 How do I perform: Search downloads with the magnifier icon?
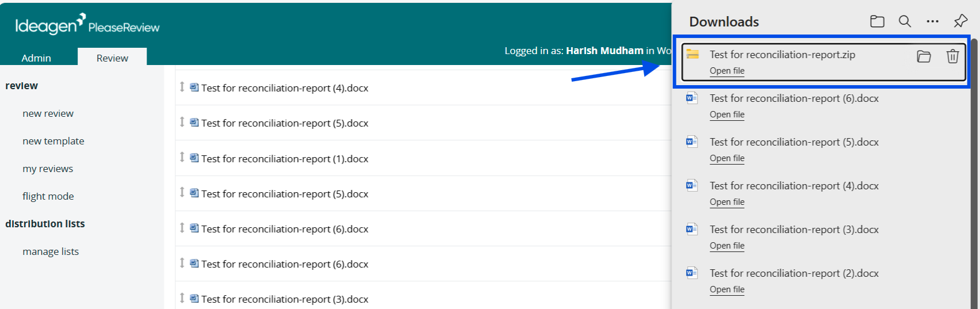(x=905, y=21)
